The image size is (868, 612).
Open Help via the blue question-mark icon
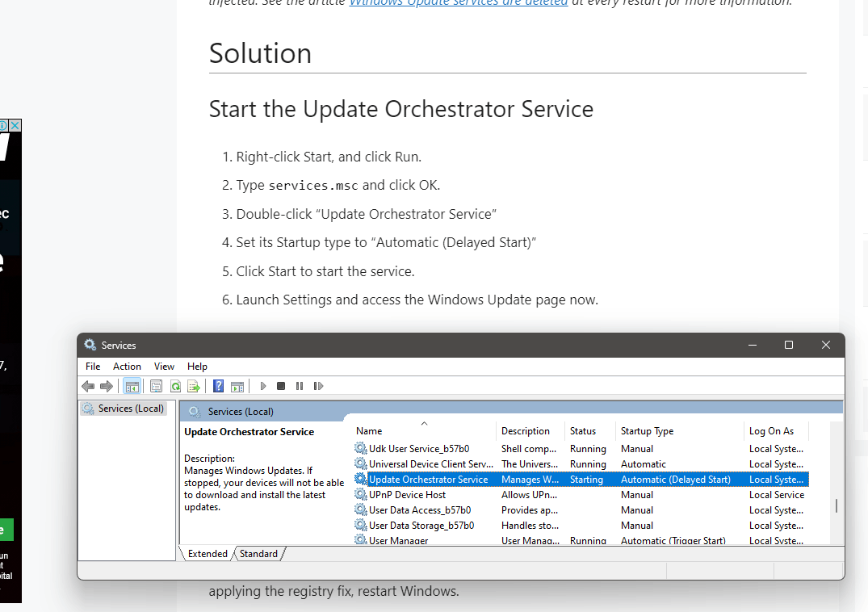click(219, 386)
